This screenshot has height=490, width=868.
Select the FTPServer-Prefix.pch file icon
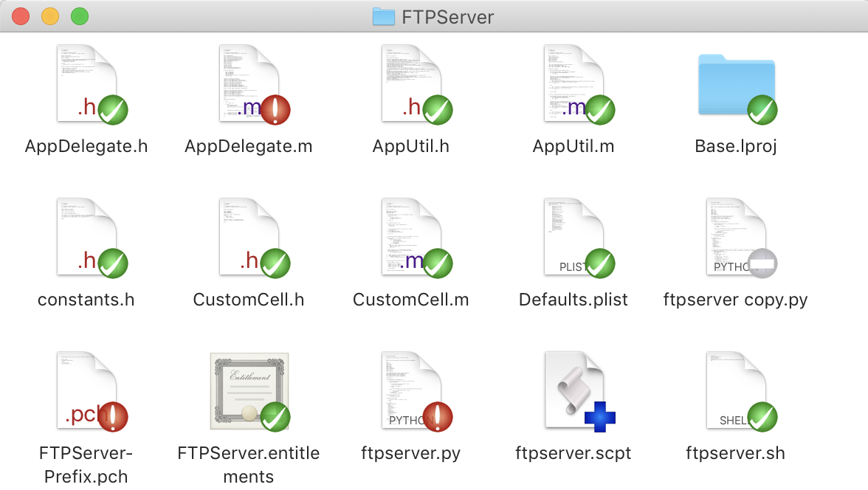(x=86, y=390)
